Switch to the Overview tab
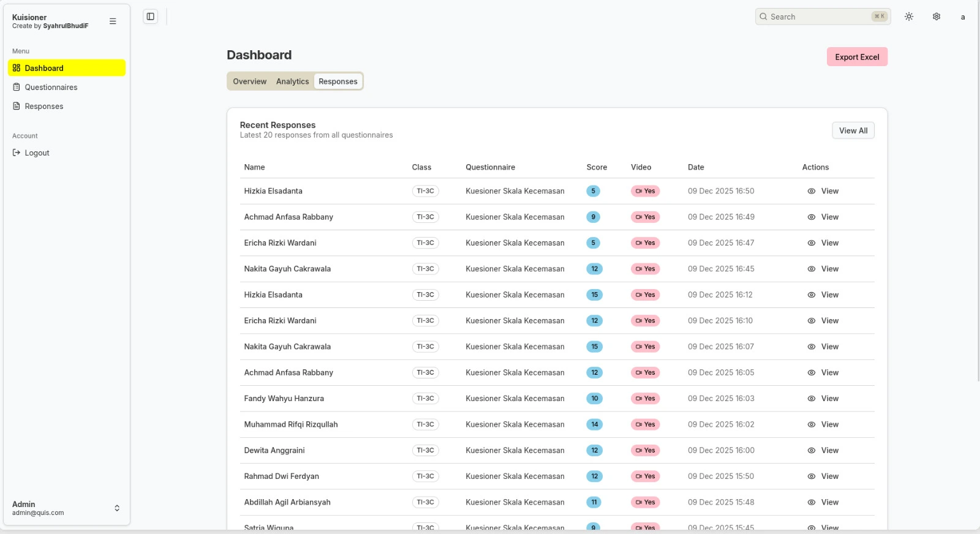 point(249,81)
